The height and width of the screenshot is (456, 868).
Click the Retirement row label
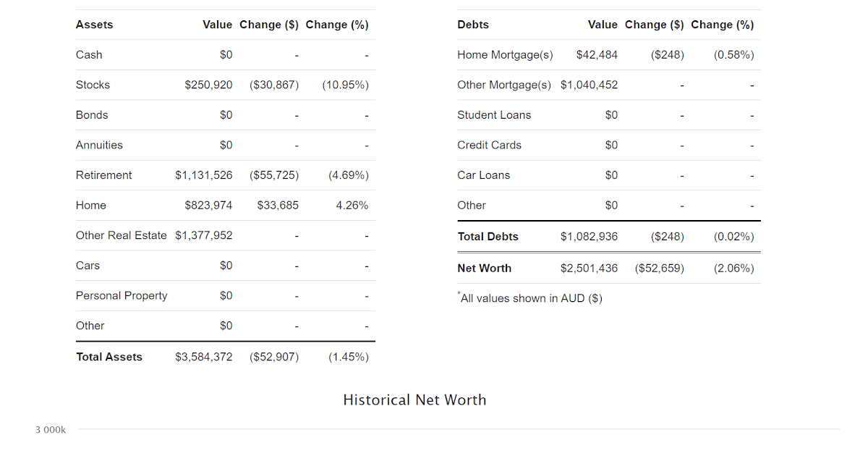point(104,175)
